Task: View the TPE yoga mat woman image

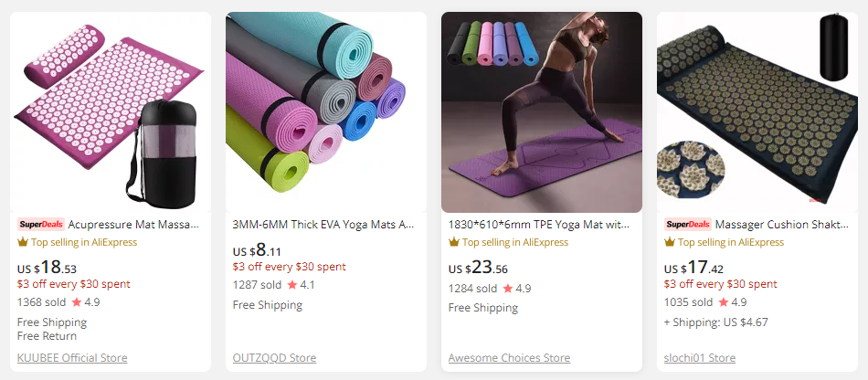Action: tap(542, 112)
